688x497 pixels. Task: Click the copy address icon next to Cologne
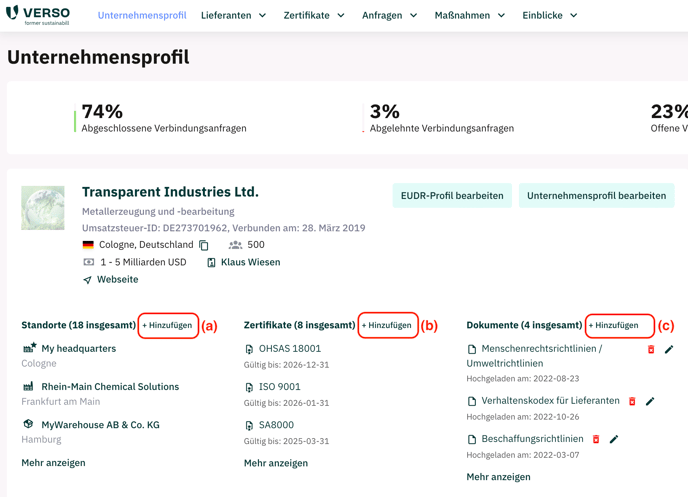click(204, 245)
